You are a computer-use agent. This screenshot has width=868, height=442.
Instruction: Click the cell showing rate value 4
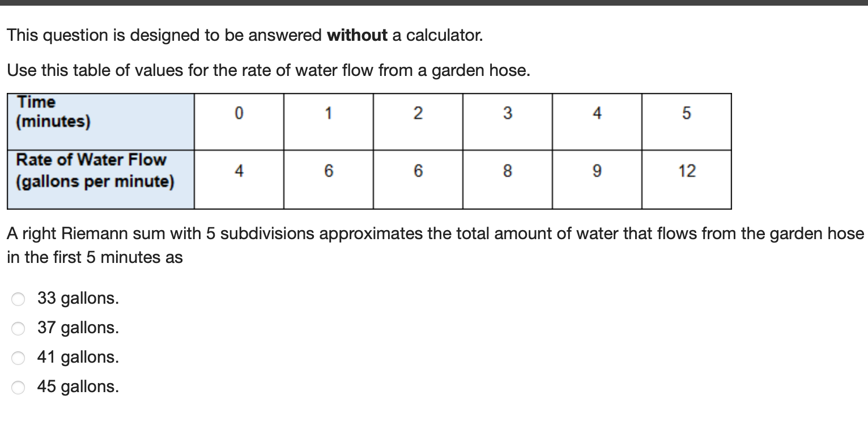coord(239,170)
